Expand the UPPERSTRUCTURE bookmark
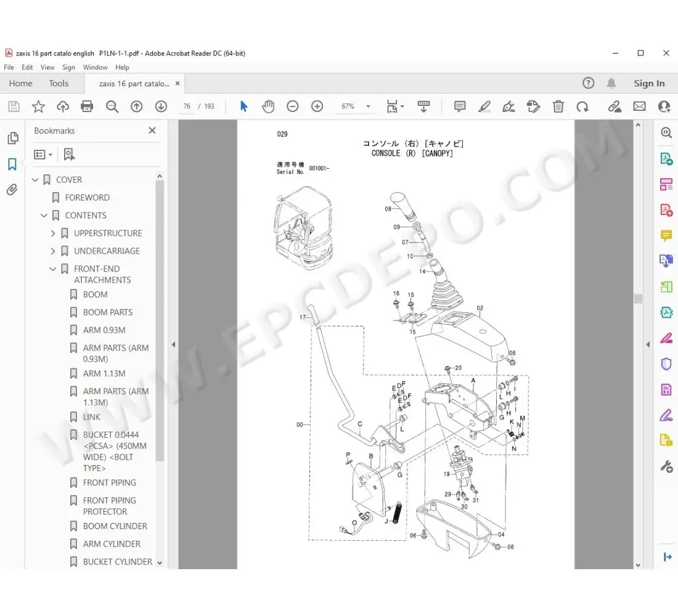This screenshot has width=678, height=616. [53, 233]
